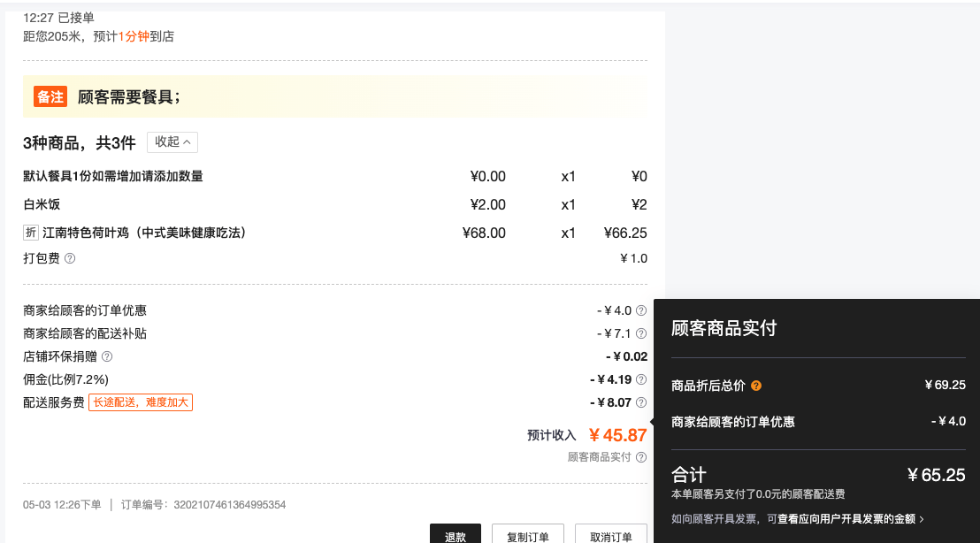Click help icon beside 佣金 amount
This screenshot has height=543, width=980.
pyautogui.click(x=640, y=379)
